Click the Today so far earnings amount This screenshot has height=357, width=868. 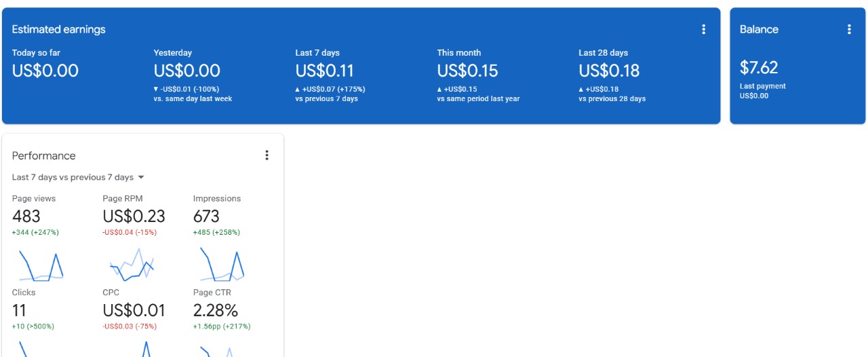[x=45, y=71]
